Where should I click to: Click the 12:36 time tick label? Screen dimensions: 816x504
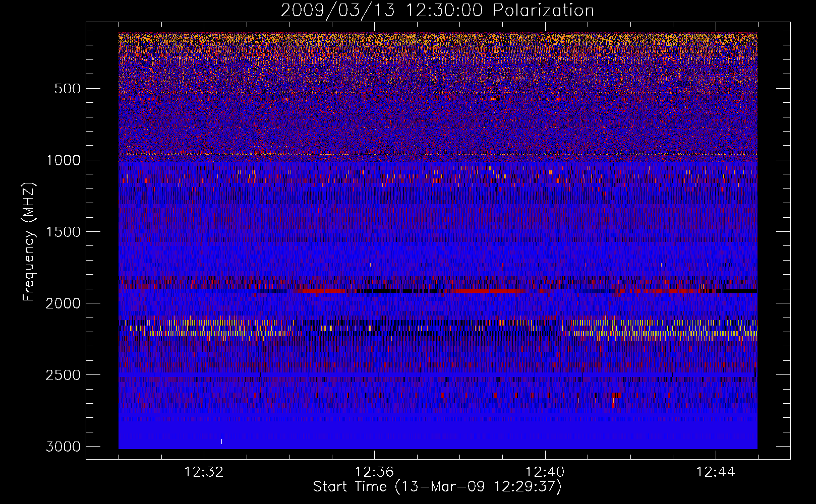[x=374, y=472]
